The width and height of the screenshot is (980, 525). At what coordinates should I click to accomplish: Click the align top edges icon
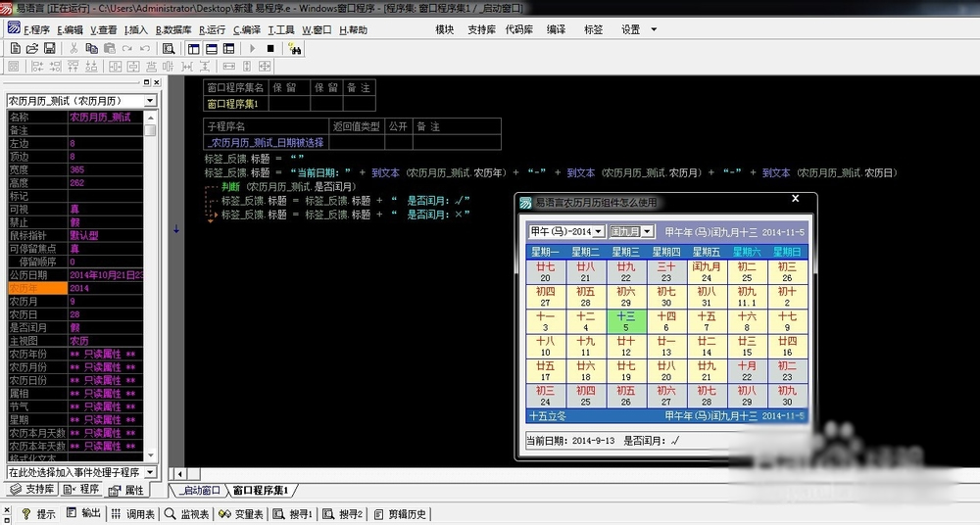(x=73, y=67)
